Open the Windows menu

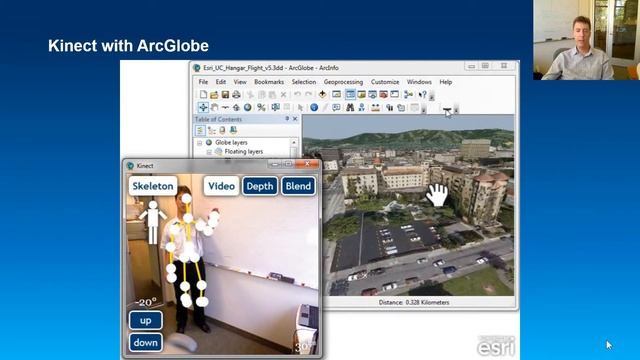tap(419, 82)
